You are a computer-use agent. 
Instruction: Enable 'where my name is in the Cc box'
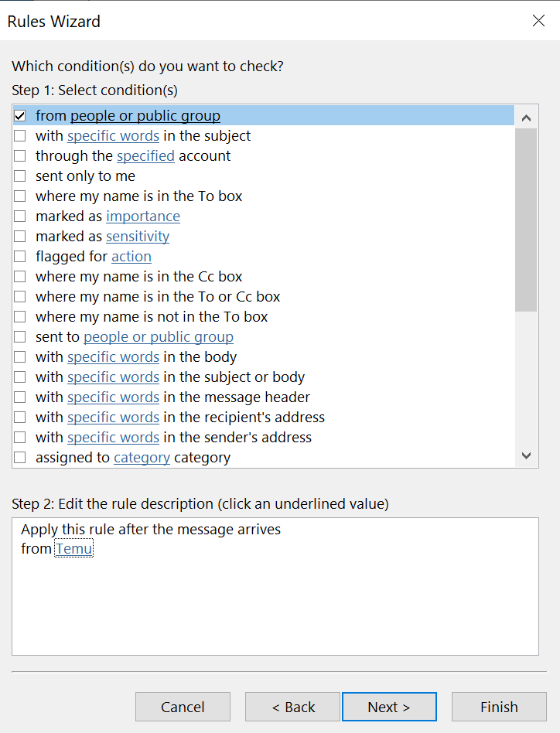pos(19,276)
